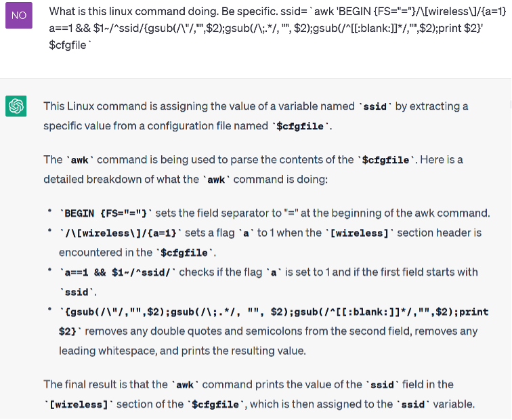The image size is (512, 420).
Task: Click the ssid code ending the third bullet
Action: (72, 293)
